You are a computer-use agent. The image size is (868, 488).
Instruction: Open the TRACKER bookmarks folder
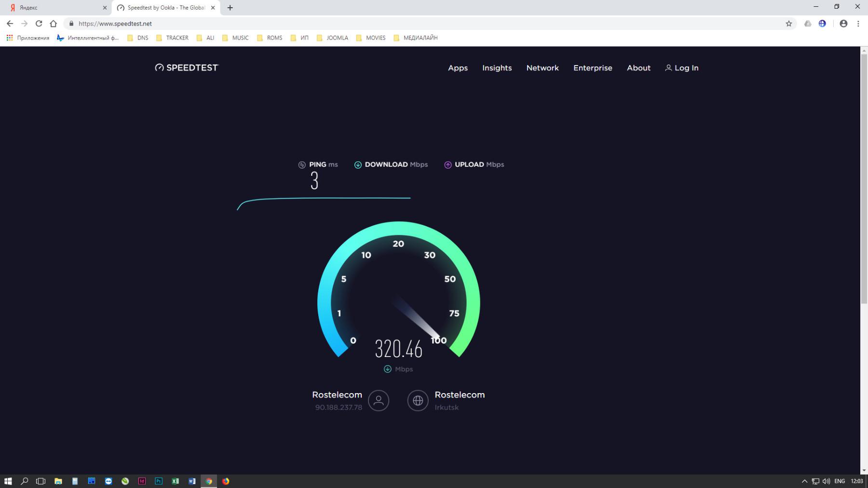click(173, 38)
